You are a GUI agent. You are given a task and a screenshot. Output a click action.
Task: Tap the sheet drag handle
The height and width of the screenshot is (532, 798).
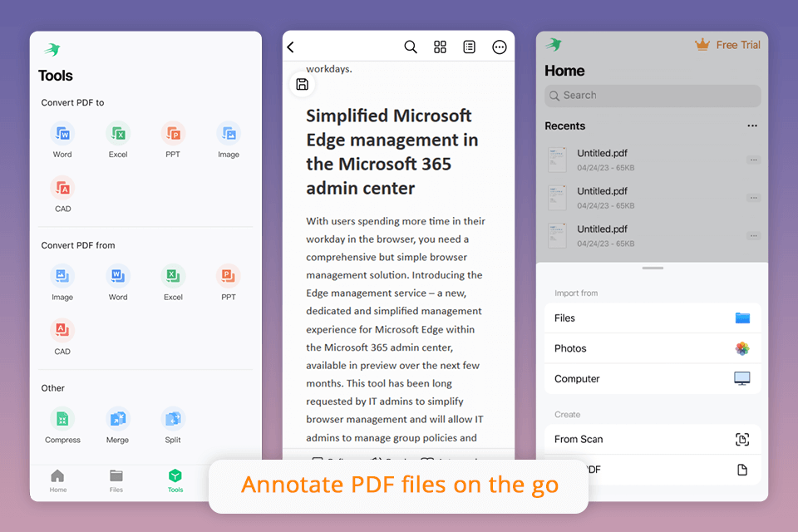653,268
